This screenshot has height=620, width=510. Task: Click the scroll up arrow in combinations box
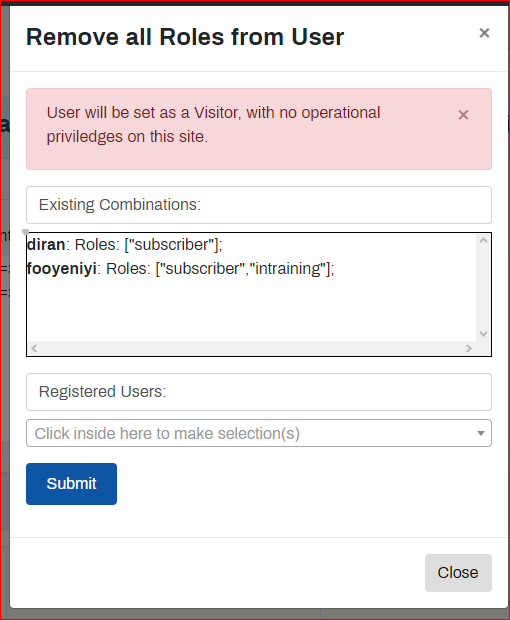pos(483,240)
